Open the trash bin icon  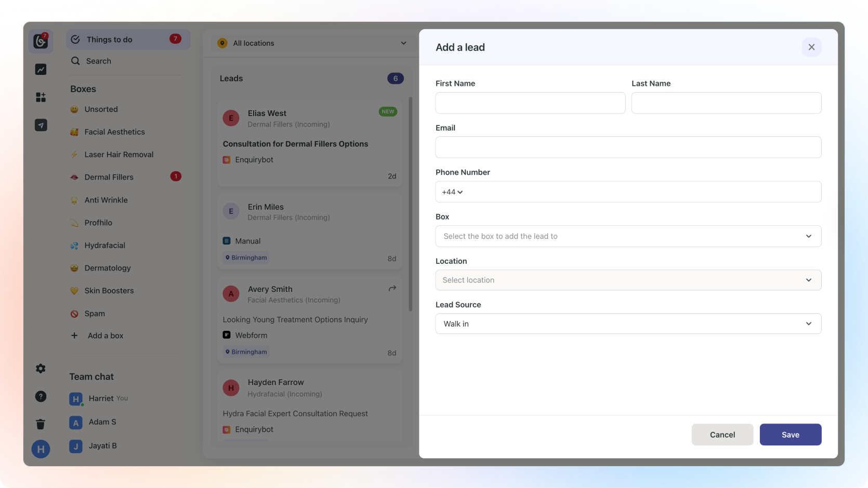[x=41, y=424]
